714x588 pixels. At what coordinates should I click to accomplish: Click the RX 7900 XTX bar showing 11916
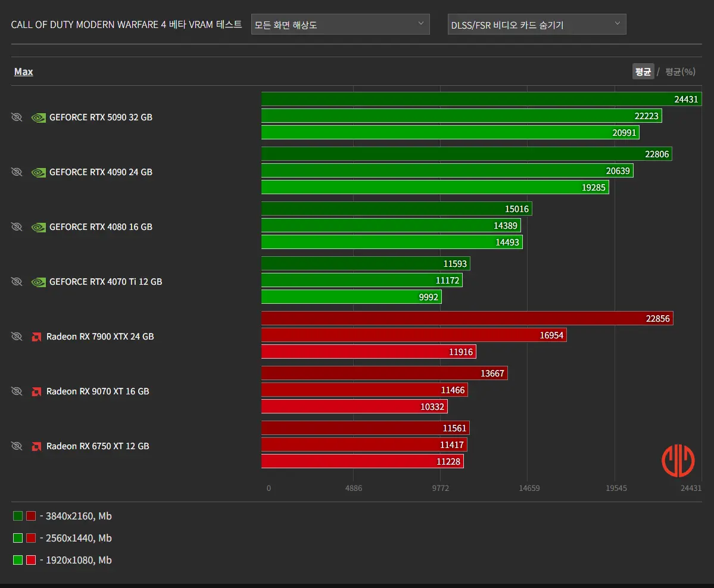pos(369,351)
